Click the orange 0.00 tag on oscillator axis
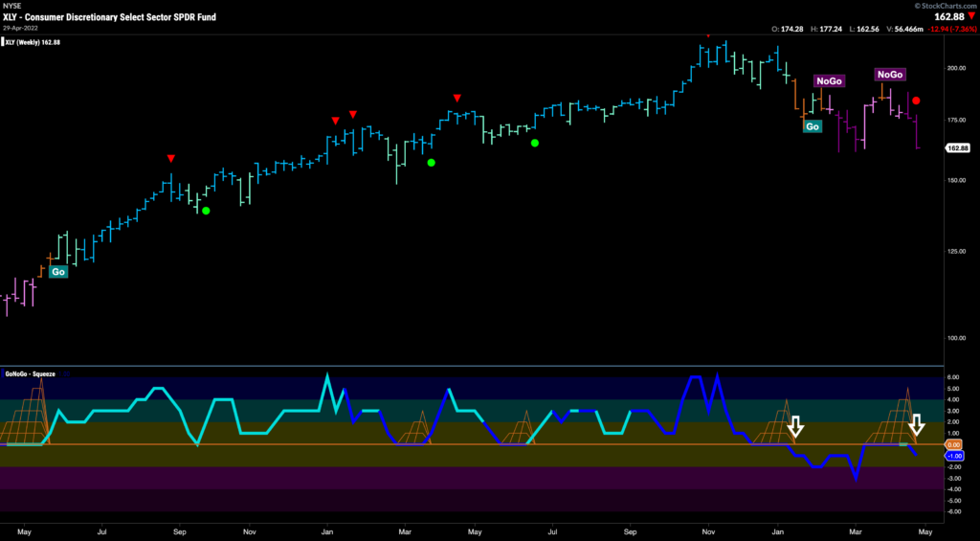The width and height of the screenshot is (980, 541). pos(954,444)
